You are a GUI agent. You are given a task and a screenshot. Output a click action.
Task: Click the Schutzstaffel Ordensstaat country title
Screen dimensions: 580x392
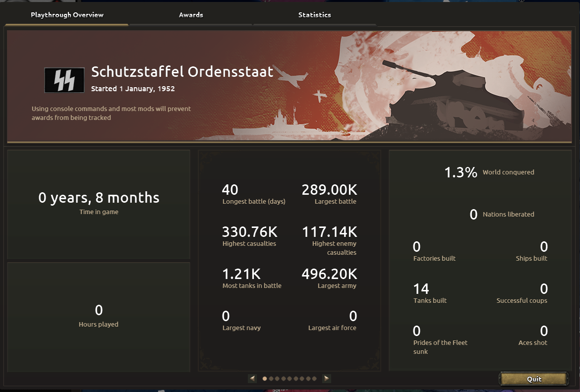point(182,72)
